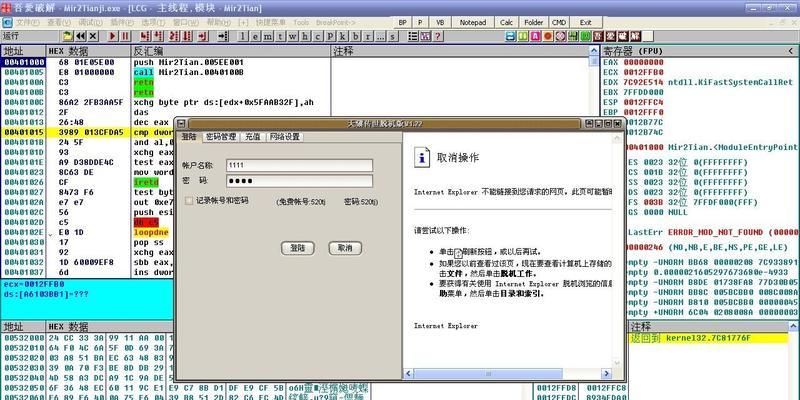Open the 插件(P) menu
The image size is (800, 400).
(x=122, y=22)
